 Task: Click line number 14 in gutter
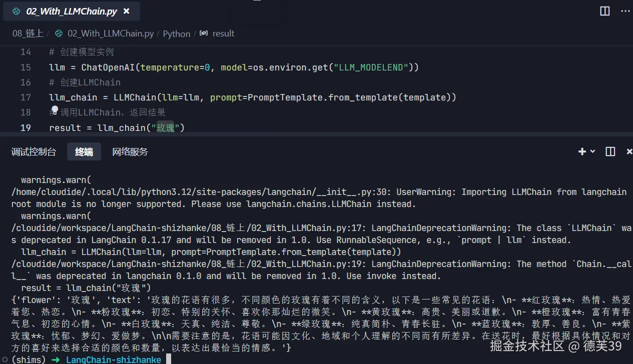26,52
